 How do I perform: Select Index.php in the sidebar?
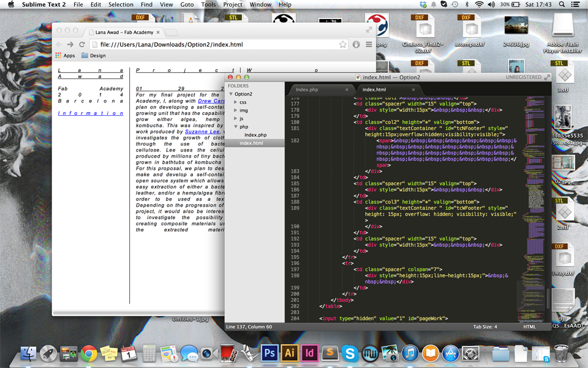point(255,135)
